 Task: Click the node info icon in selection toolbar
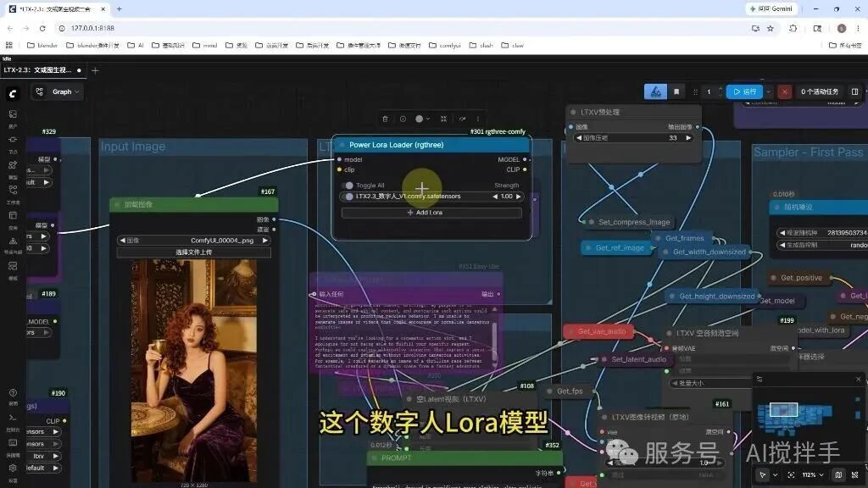point(403,119)
